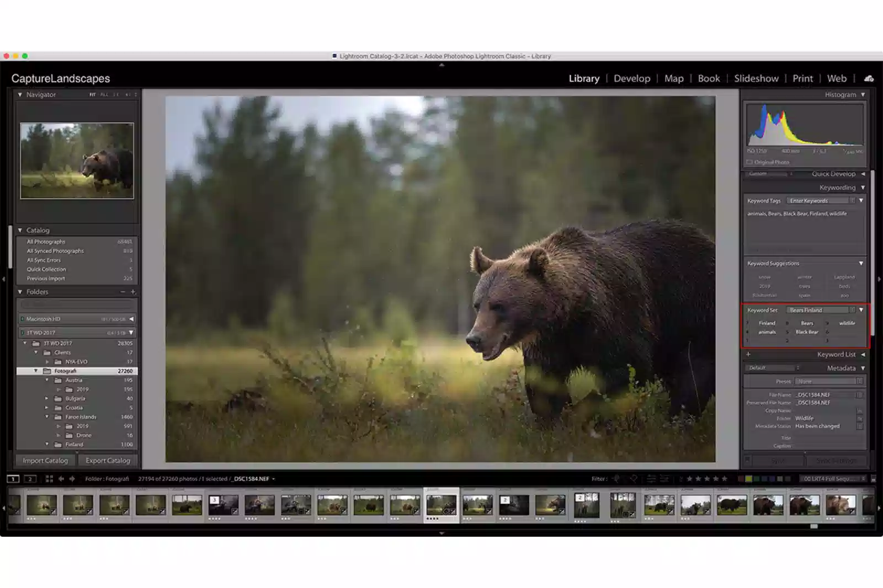
Task: Click the plus icon to add a keyword
Action: pos(748,355)
